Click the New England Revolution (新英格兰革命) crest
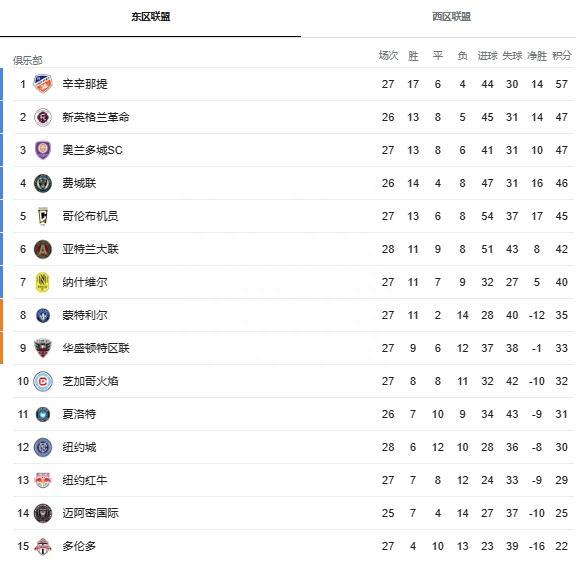 click(43, 117)
